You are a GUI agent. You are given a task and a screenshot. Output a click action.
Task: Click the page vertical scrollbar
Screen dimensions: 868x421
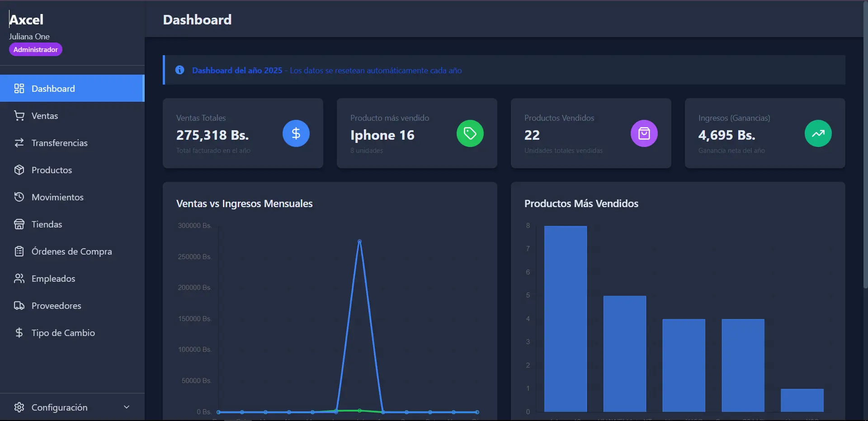pos(865,145)
